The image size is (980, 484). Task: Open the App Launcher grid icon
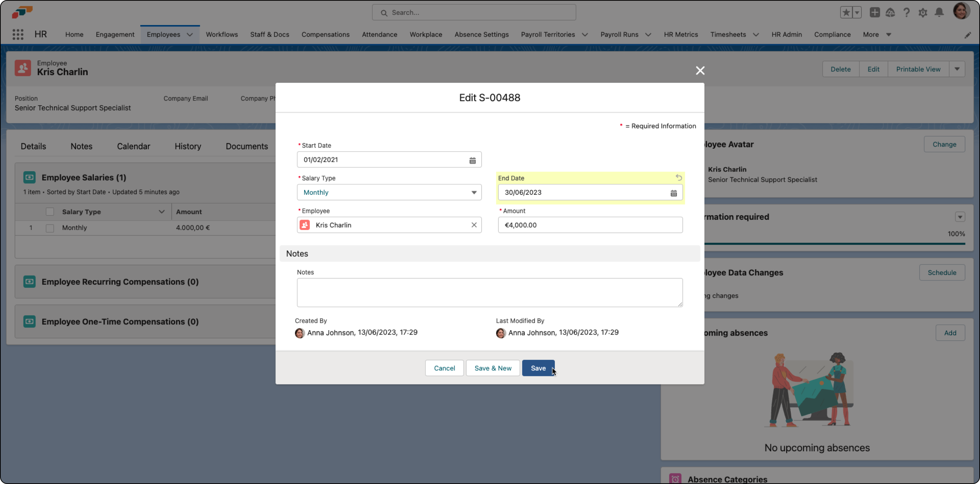17,34
